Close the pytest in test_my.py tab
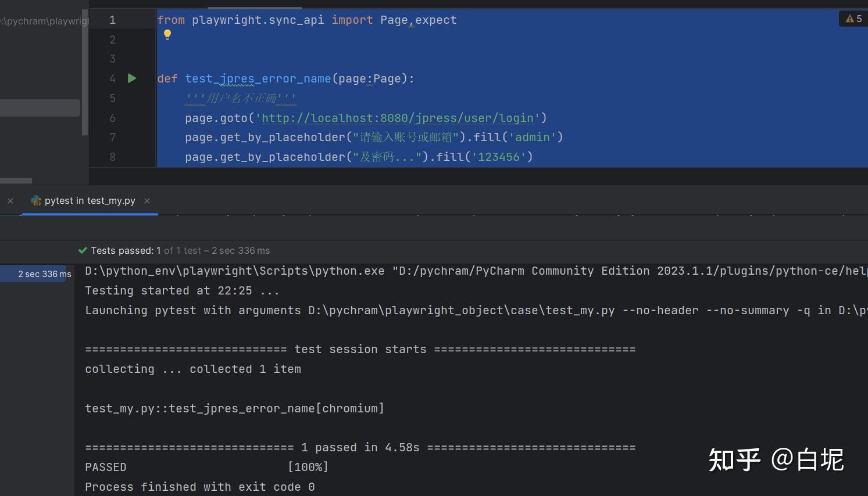Image resolution: width=868 pixels, height=496 pixels. tap(147, 201)
